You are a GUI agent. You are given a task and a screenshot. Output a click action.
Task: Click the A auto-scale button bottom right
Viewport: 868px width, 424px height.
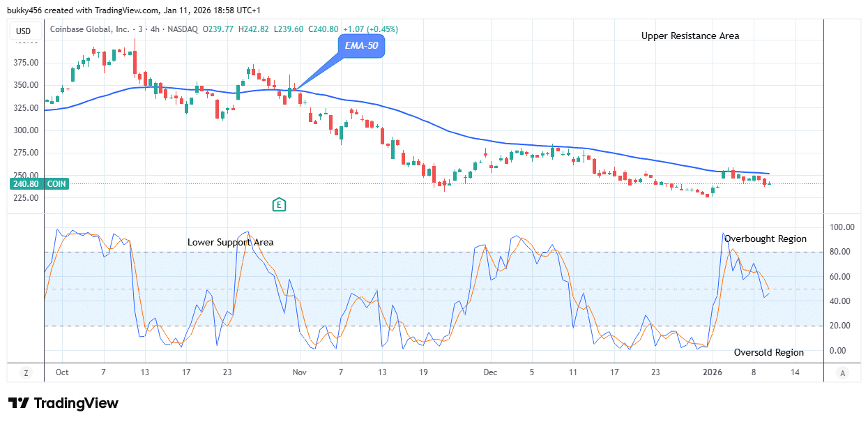point(843,373)
